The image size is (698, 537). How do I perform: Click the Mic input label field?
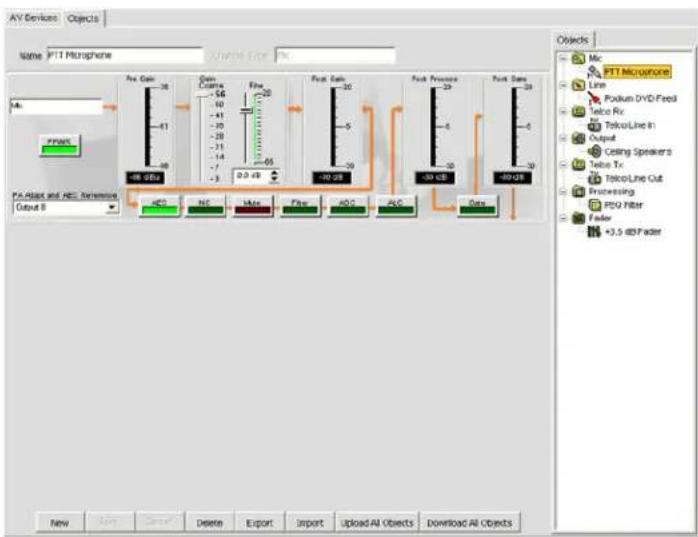[56, 106]
